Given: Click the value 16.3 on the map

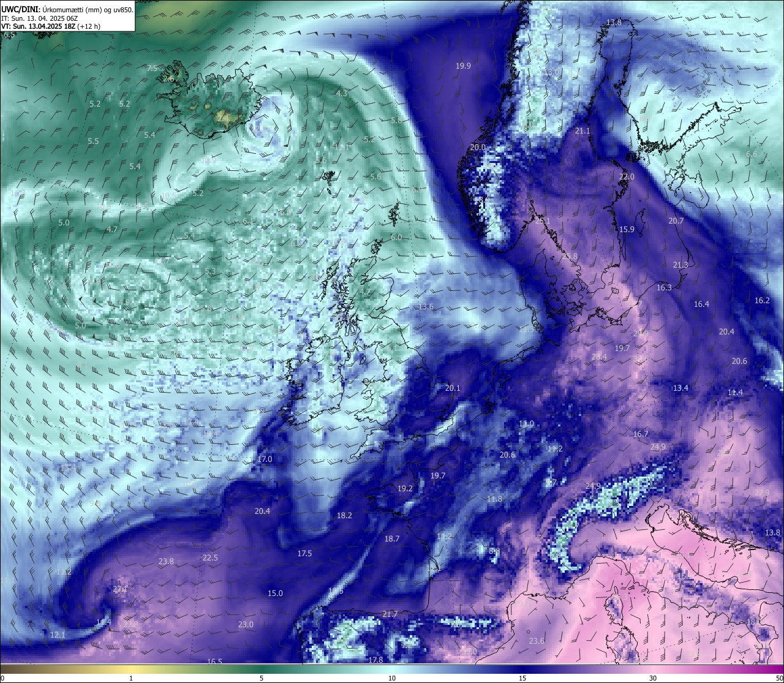Looking at the screenshot, I should tap(664, 288).
